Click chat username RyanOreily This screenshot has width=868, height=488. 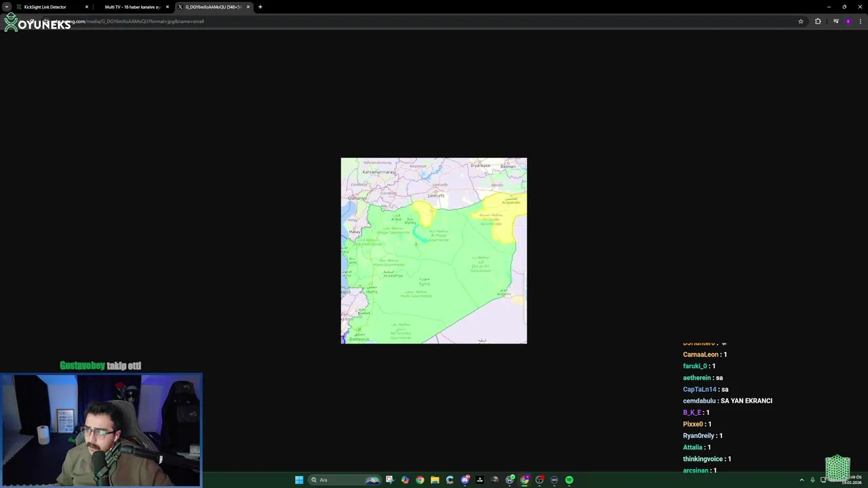(x=698, y=435)
